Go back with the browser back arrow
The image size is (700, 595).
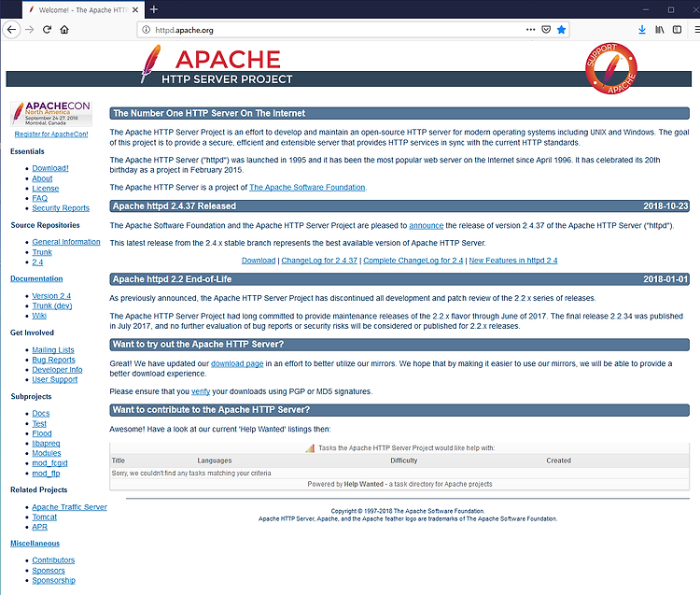(x=11, y=30)
